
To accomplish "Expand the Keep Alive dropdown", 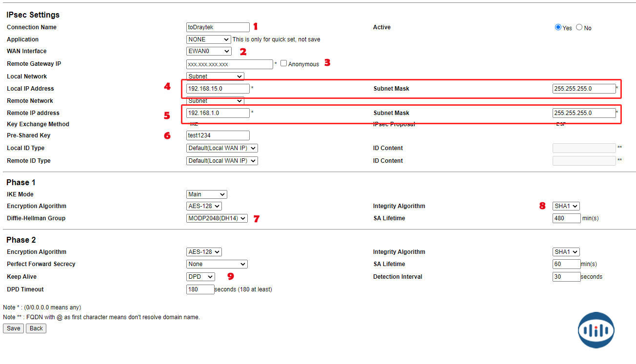I will [200, 277].
